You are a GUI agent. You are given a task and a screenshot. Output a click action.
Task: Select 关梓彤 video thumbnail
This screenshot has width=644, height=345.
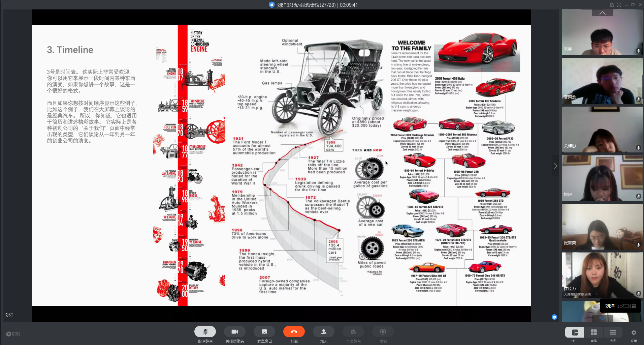pyautogui.click(x=602, y=130)
